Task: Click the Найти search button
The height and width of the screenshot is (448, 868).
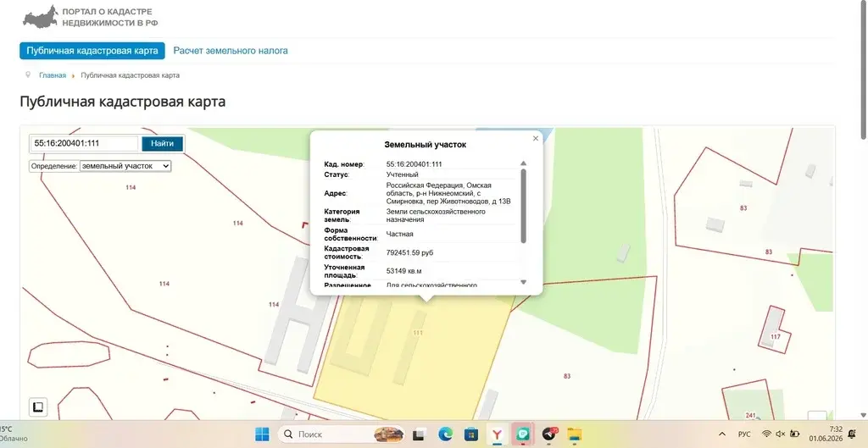Action: coord(162,143)
